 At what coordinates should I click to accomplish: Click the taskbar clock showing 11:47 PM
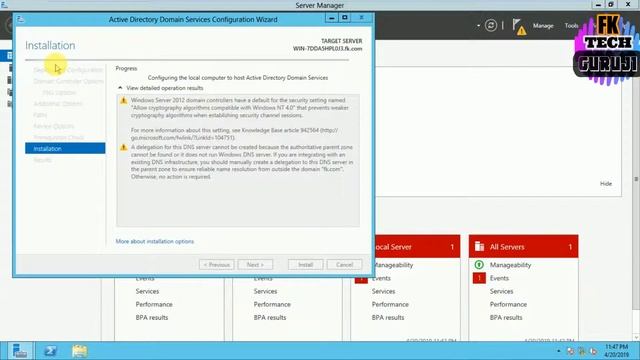click(616, 351)
